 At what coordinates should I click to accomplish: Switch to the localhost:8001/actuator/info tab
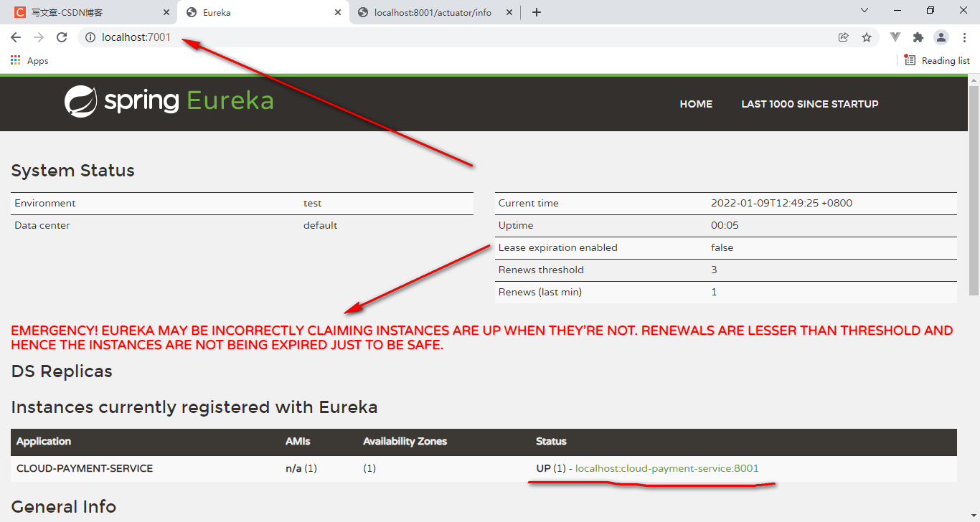pos(434,12)
